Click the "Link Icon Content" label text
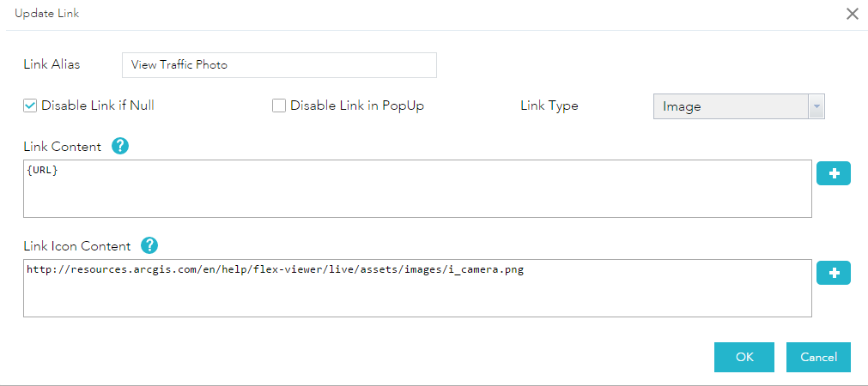868x386 pixels. point(77,246)
